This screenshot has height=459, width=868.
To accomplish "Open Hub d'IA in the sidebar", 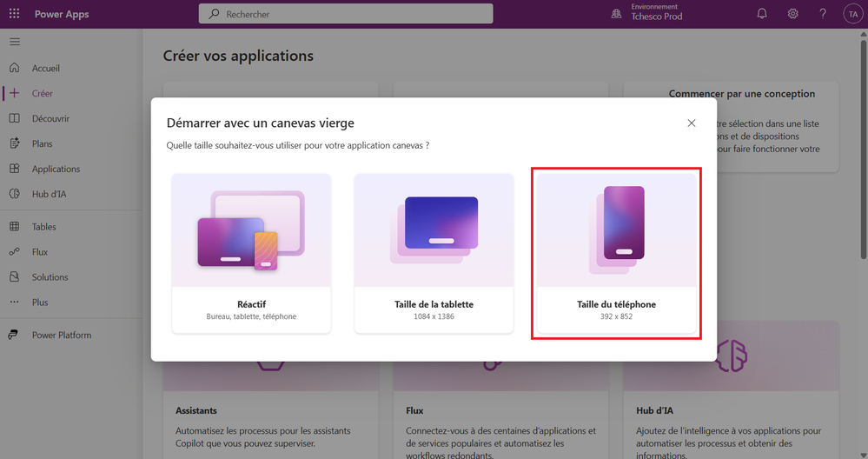I will pos(49,195).
